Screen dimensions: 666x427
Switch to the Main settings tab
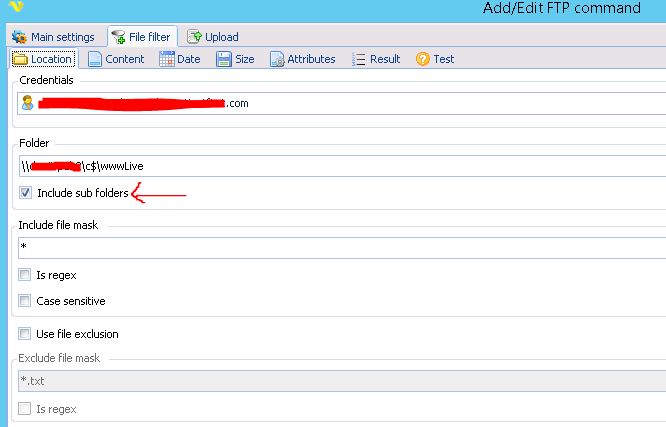[x=53, y=37]
